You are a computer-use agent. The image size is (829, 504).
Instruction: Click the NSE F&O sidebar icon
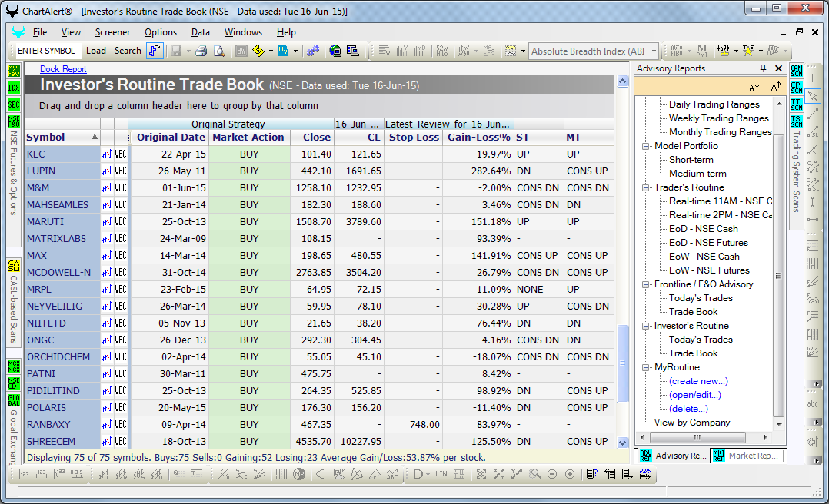pyautogui.click(x=14, y=121)
